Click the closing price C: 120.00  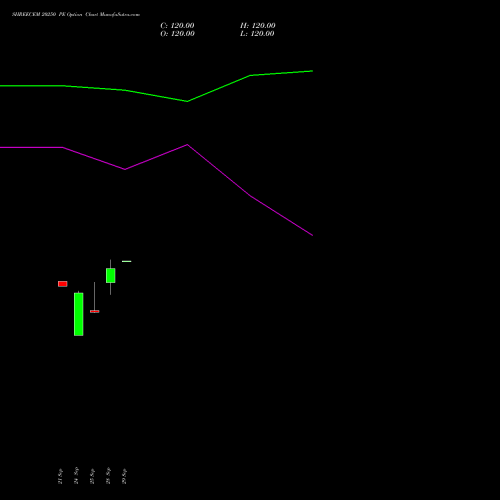(177, 25)
